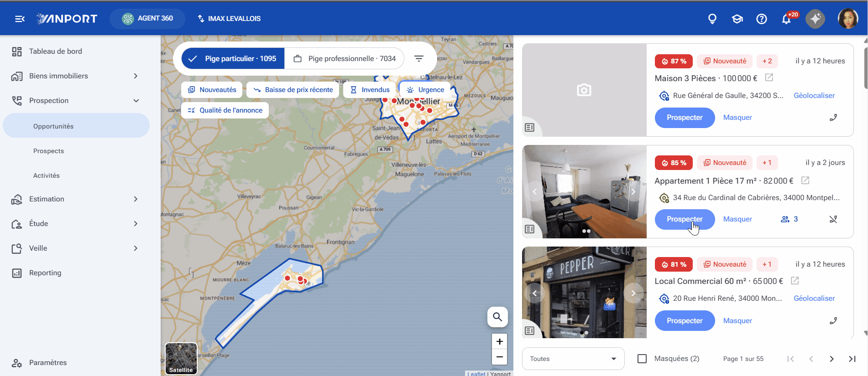Screen dimensions: 868x376
Task: Click Masquer on Local Commercial card
Action: [x=737, y=321]
